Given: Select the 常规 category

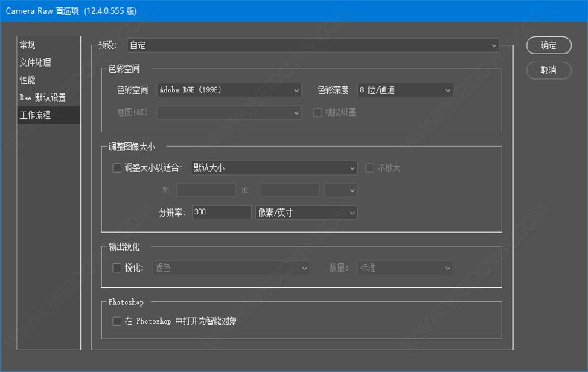Looking at the screenshot, I should (x=48, y=45).
